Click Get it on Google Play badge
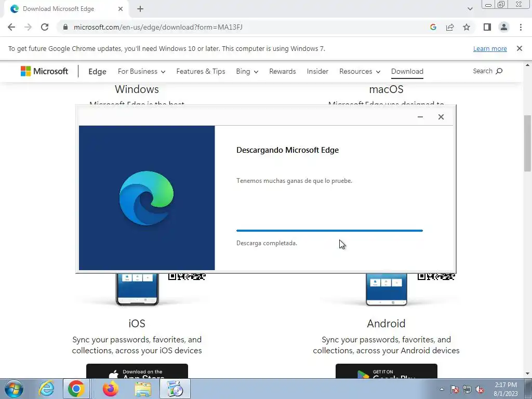The height and width of the screenshot is (399, 532). click(x=386, y=371)
